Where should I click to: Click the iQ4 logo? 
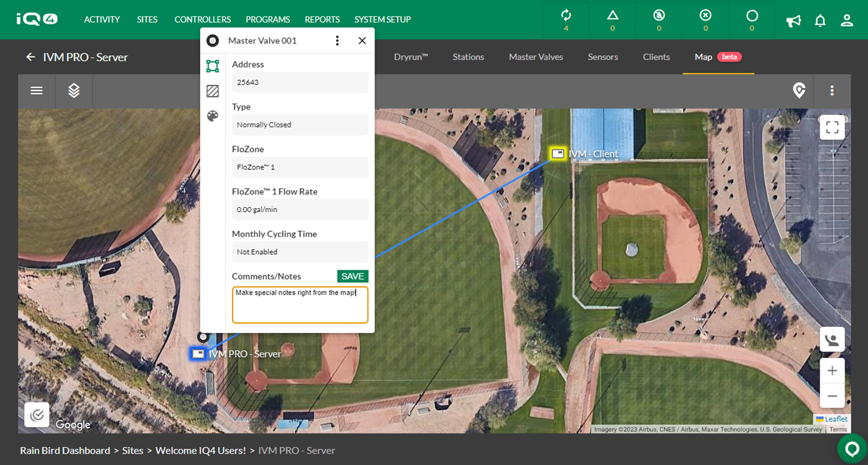click(x=37, y=19)
